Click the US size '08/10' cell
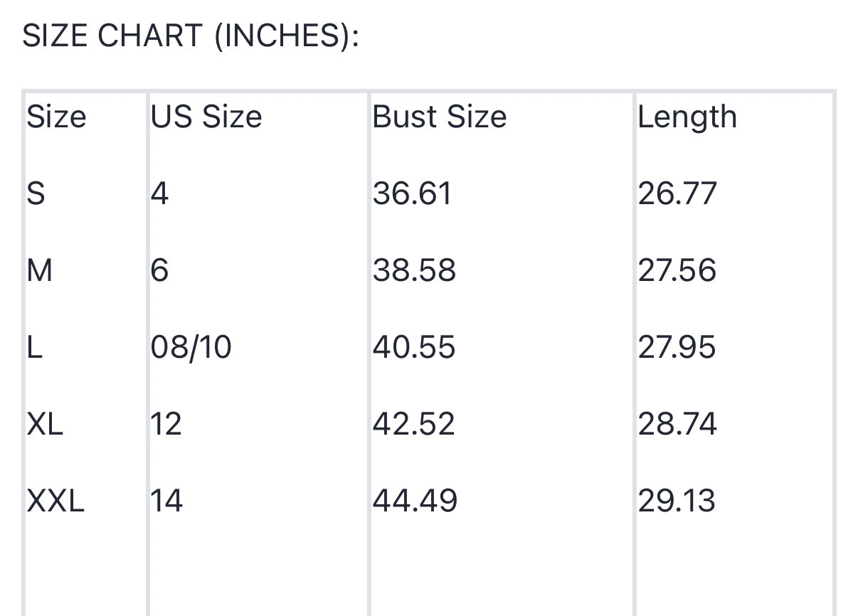Screen dimensions: 858x616 coord(191,347)
